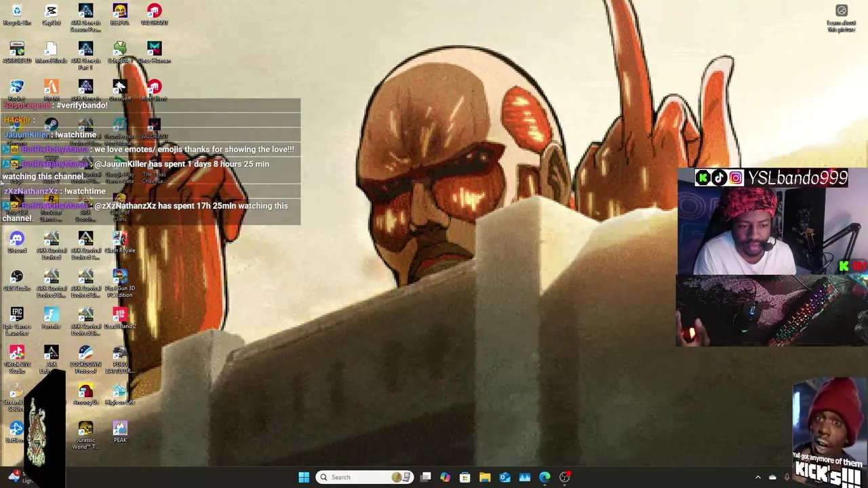The image size is (868, 488).
Task: Select the Marvel Rivals shortcut
Action: 52,53
